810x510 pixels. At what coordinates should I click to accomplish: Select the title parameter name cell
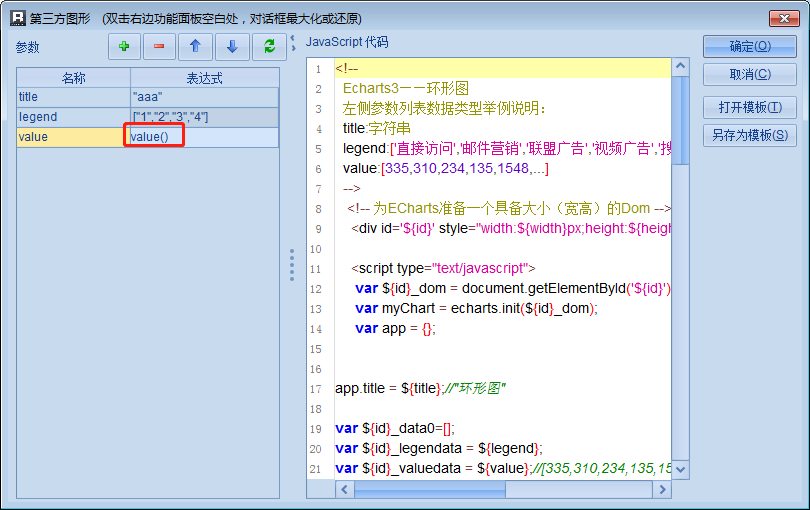[x=73, y=97]
